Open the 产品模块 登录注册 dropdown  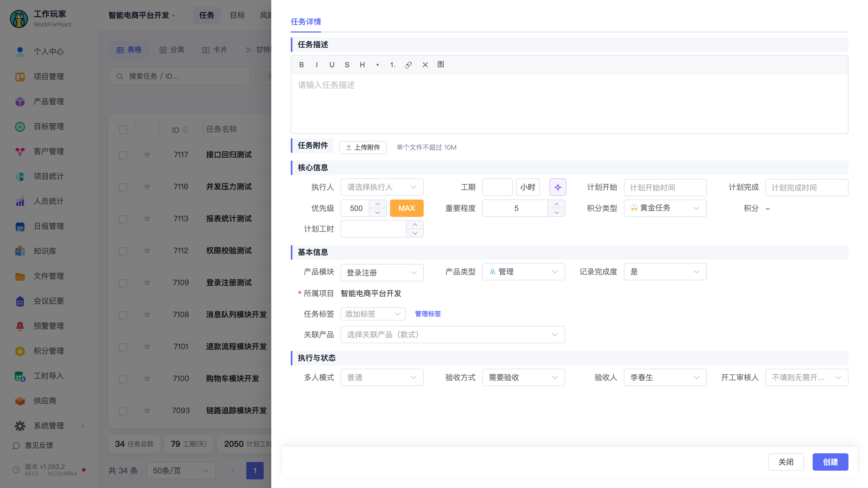click(x=382, y=272)
